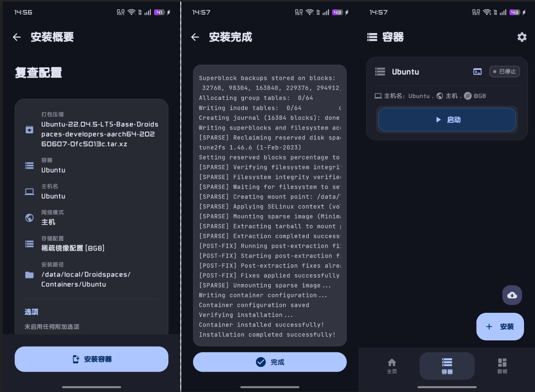Screen dimensions: 535x392
Task: Click the 安装容器 button
Action: coord(91,359)
